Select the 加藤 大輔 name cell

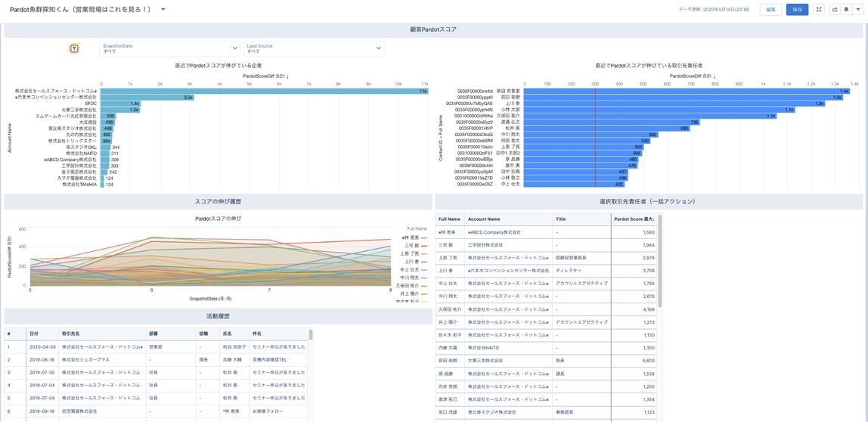click(234, 359)
